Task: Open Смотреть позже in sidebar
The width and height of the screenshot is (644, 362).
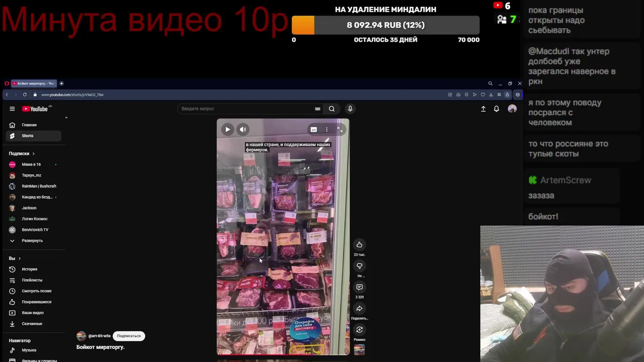Action: [x=34, y=291]
